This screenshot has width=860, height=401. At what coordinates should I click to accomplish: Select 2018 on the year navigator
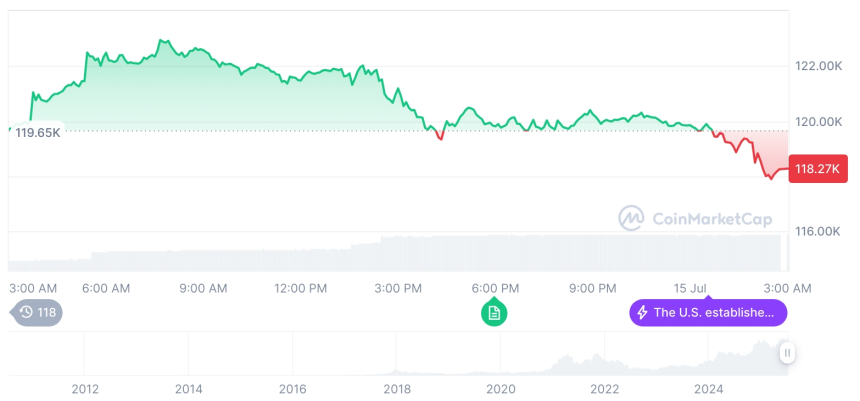tap(397, 388)
